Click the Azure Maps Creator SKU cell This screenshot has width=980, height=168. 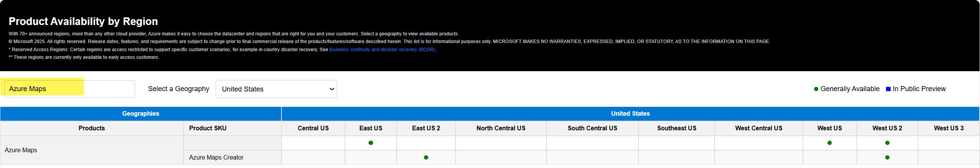point(233,158)
